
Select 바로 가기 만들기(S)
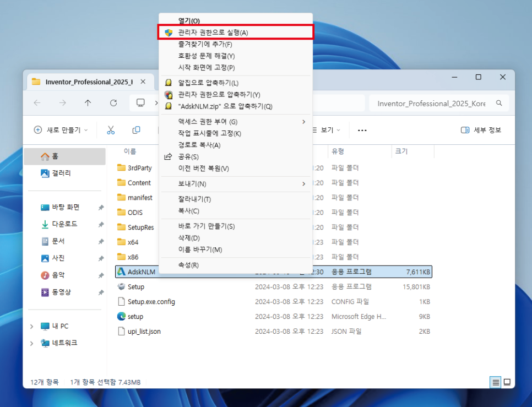[236, 226]
